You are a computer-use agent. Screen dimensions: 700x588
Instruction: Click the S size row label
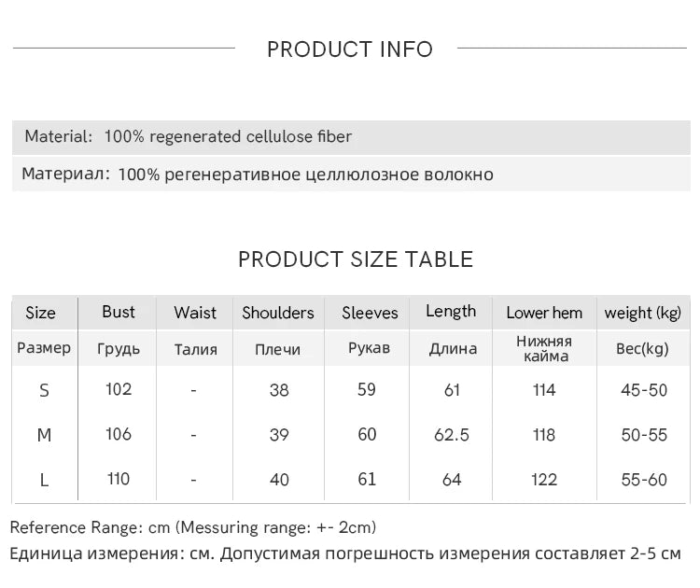[44, 390]
